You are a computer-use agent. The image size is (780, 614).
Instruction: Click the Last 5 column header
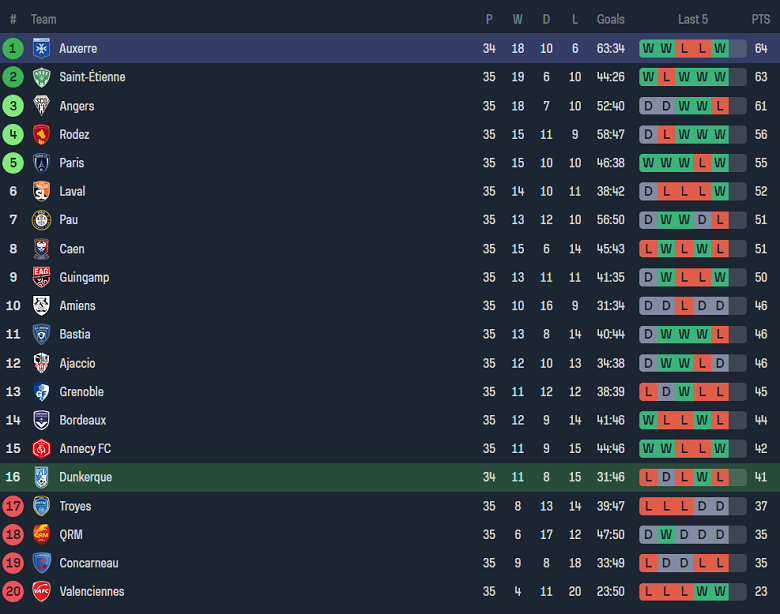(x=692, y=19)
